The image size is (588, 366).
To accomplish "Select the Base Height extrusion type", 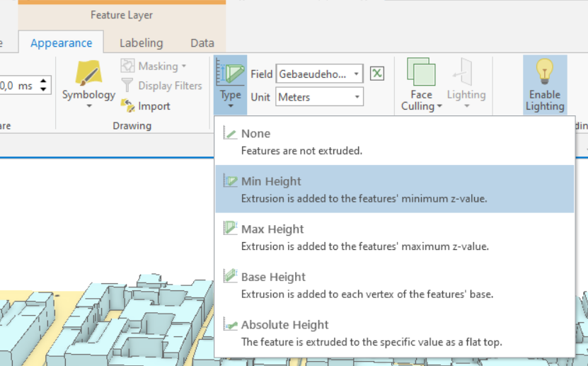I will click(x=395, y=285).
